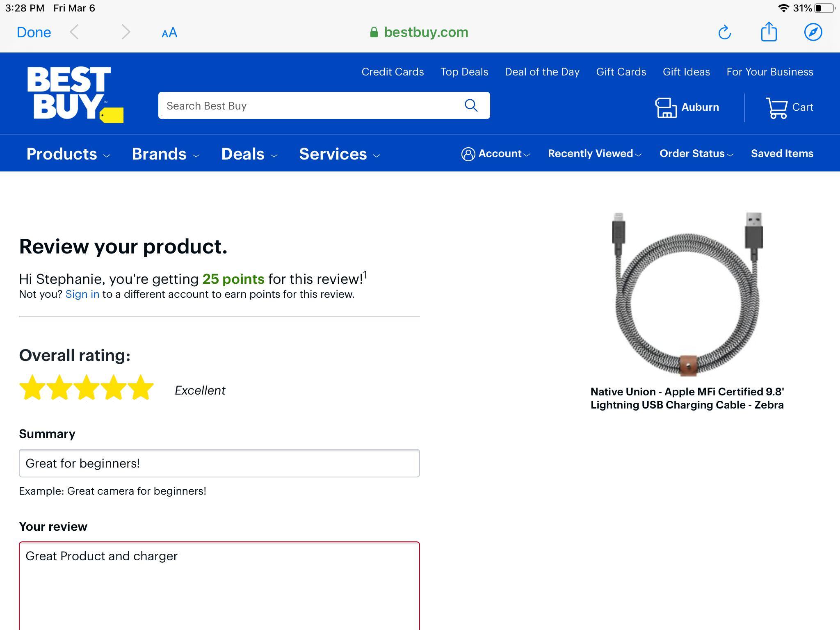
Task: Click the compass icon in the browser toolbar
Action: [x=814, y=32]
